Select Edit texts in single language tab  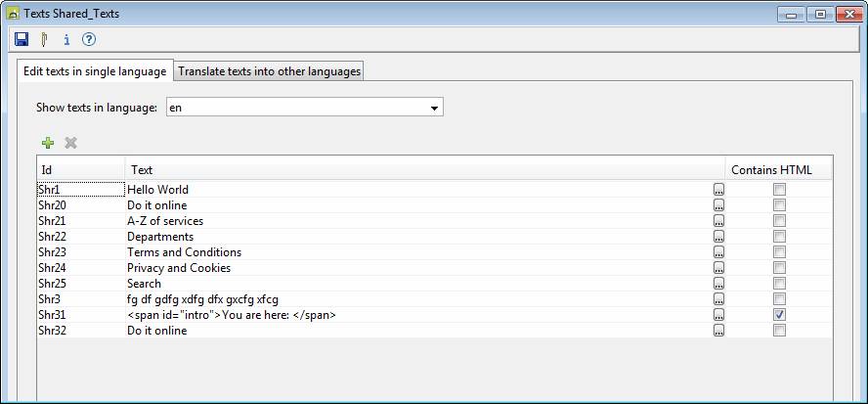[x=95, y=71]
